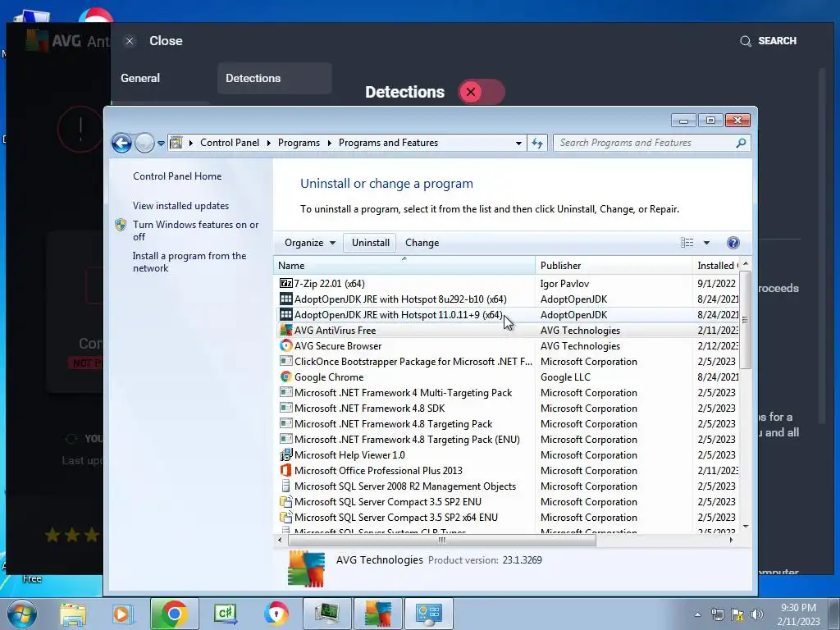Screen dimensions: 840x630
Task: Open the More view options dropdown arrow
Action: [x=706, y=243]
